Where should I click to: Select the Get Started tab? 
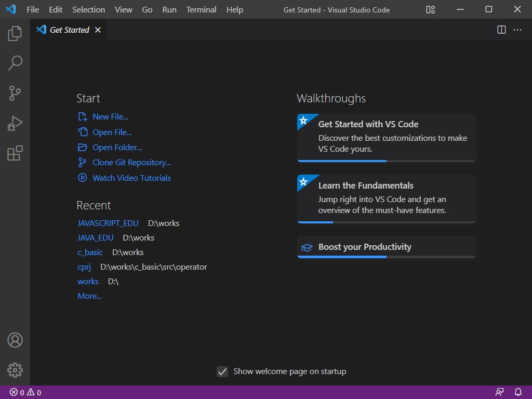point(69,30)
